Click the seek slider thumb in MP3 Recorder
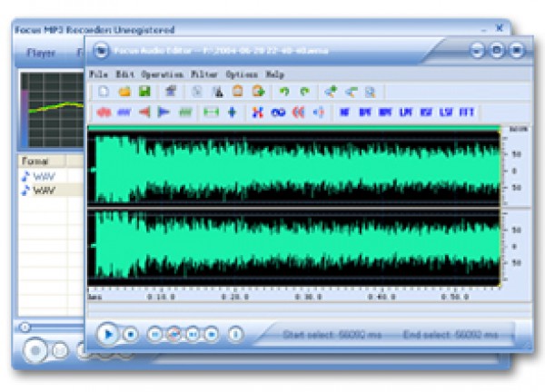The width and height of the screenshot is (545, 392). coord(25,328)
